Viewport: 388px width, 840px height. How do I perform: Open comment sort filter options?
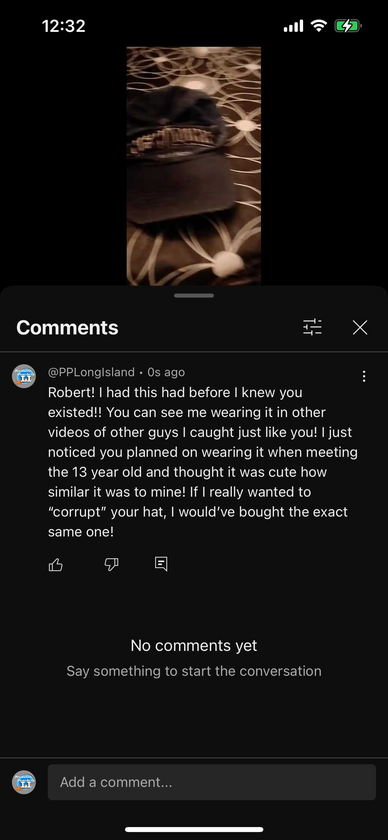[x=312, y=327]
